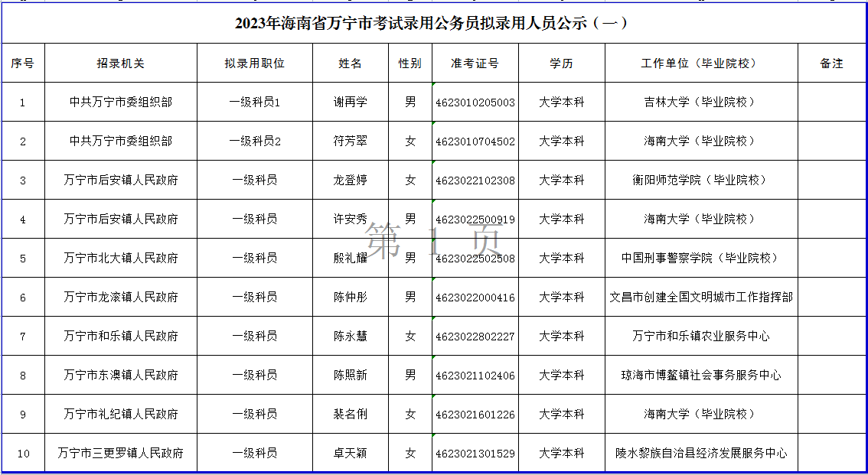This screenshot has width=868, height=475.
Task: Select 海南大学（毕业院校） in 符芳翠's row
Action: 701,141
